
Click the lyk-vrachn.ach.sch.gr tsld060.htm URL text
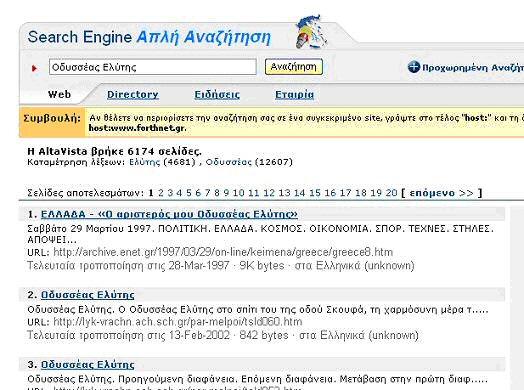177,322
